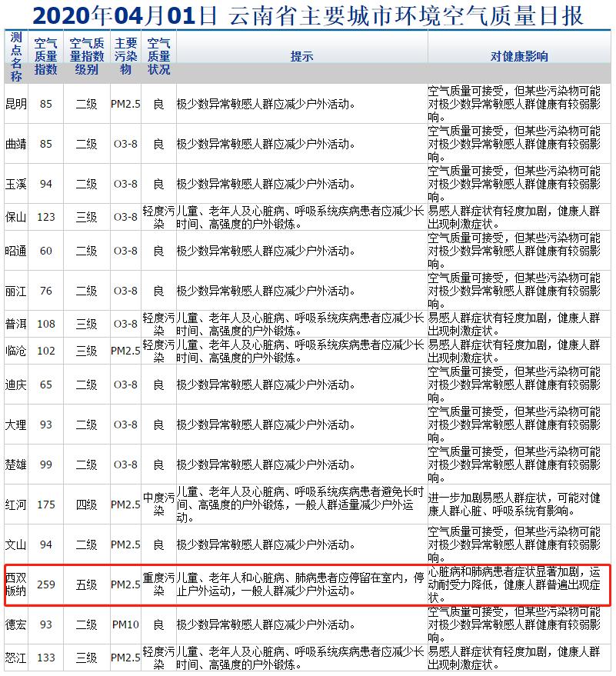Click the 重度污染 status cell
The image size is (616, 676).
tap(158, 584)
